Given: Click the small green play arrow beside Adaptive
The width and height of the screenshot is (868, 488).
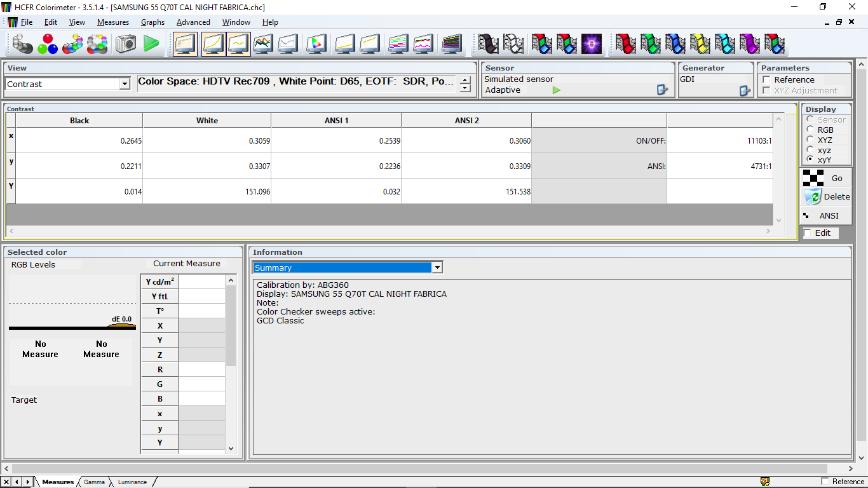Looking at the screenshot, I should point(557,90).
